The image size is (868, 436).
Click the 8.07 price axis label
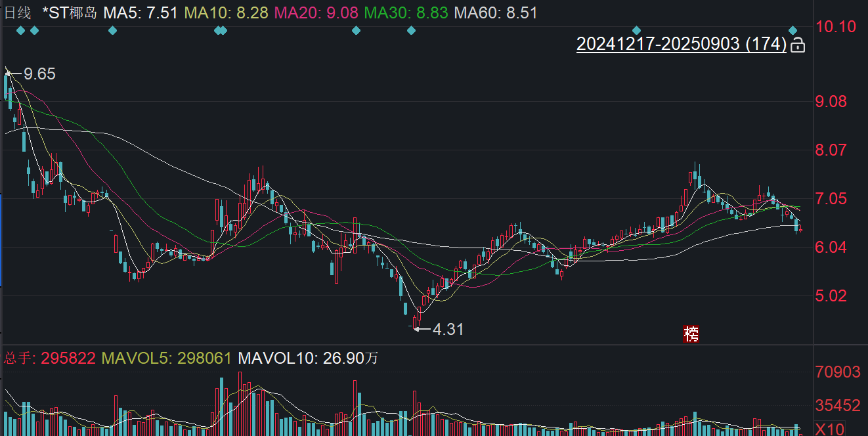click(831, 150)
